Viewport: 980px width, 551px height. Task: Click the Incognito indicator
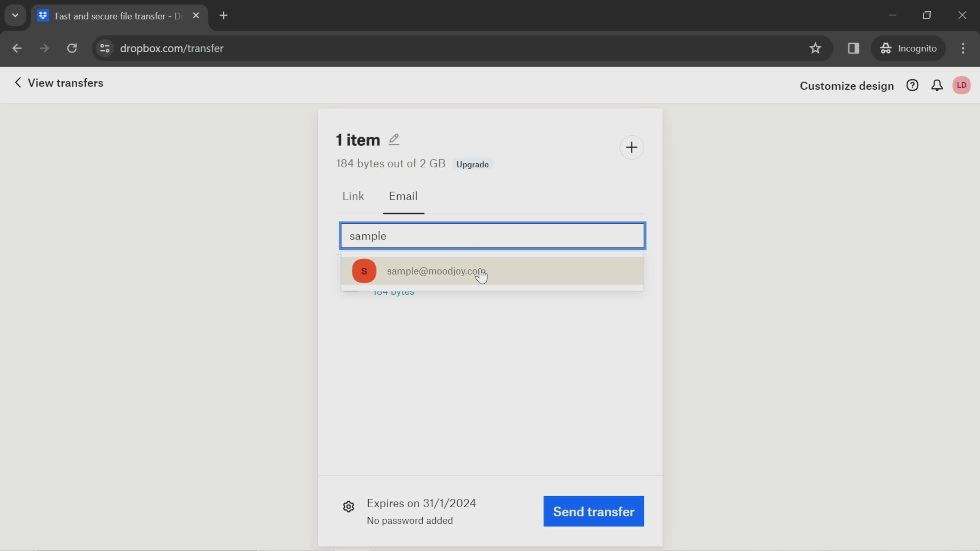click(x=908, y=48)
